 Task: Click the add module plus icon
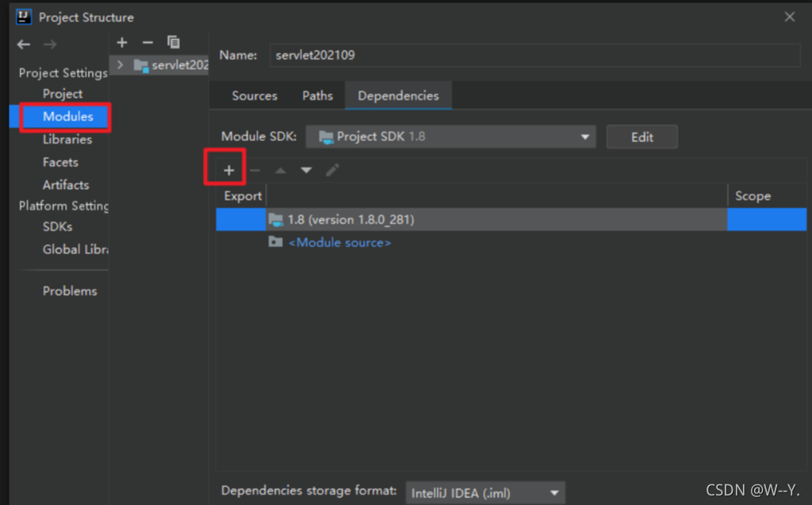coord(121,42)
